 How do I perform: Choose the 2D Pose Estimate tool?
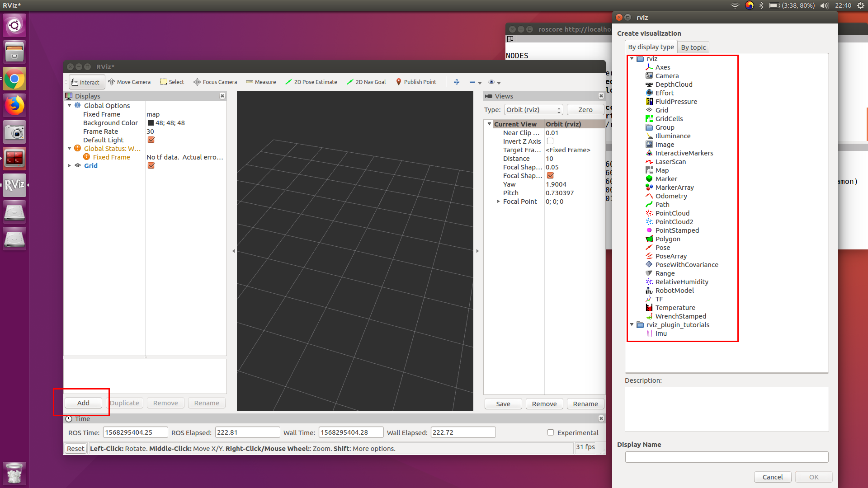point(311,82)
